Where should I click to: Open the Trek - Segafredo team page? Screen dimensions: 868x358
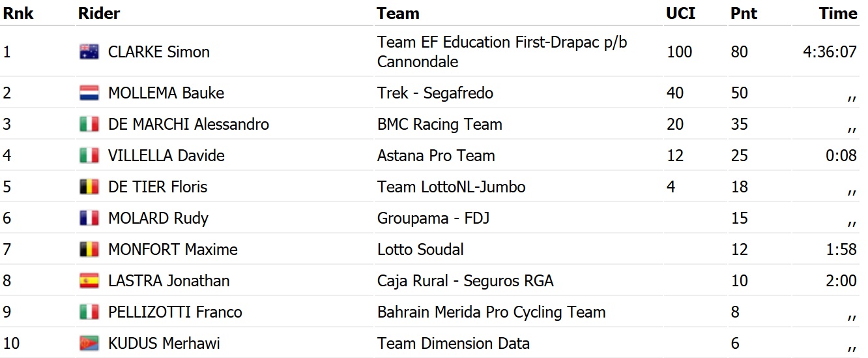[x=435, y=93]
